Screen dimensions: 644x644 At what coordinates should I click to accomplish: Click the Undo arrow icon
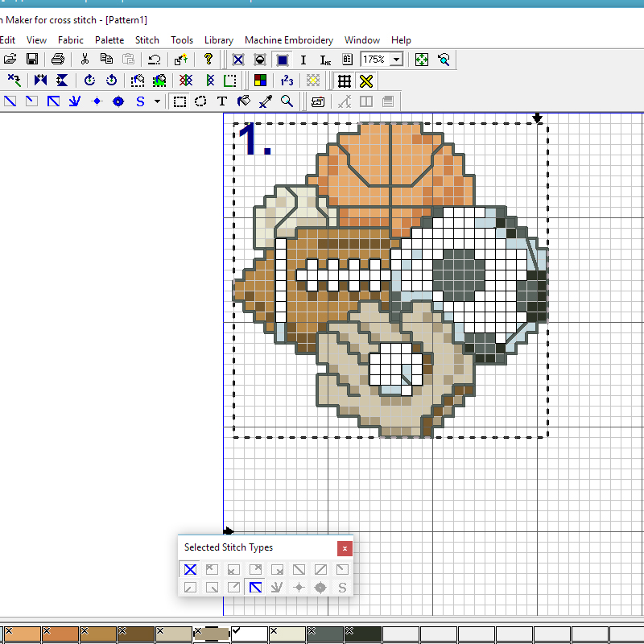[154, 59]
